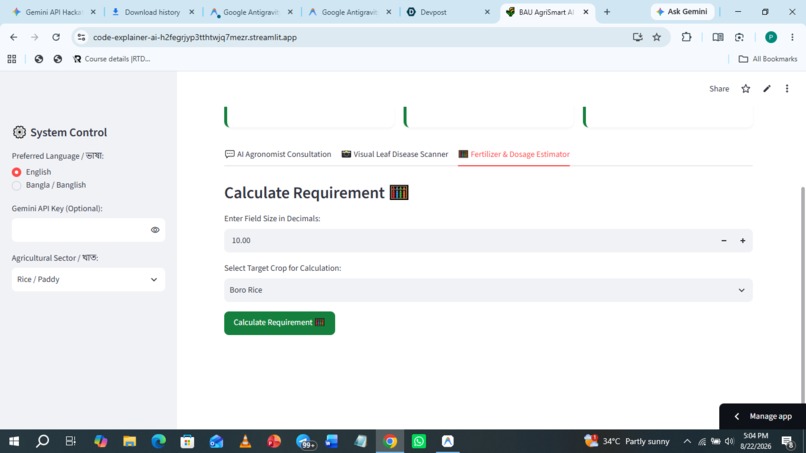806x453 pixels.
Task: Open a new tab with plus button
Action: [x=607, y=12]
